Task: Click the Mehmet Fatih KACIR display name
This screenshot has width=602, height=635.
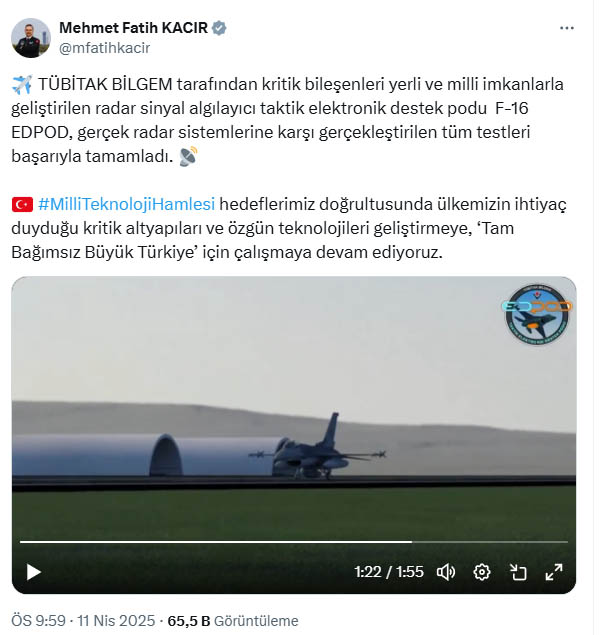Action: pos(133,28)
